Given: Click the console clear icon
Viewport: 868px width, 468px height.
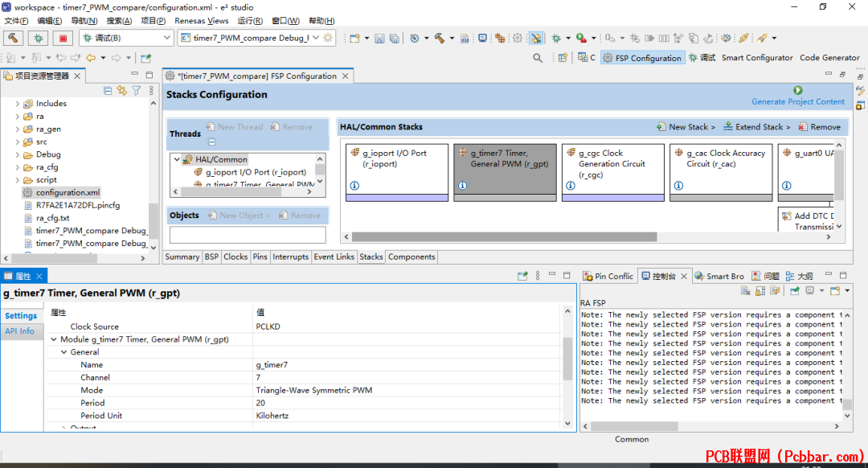Looking at the screenshot, I should pyautogui.click(x=746, y=291).
